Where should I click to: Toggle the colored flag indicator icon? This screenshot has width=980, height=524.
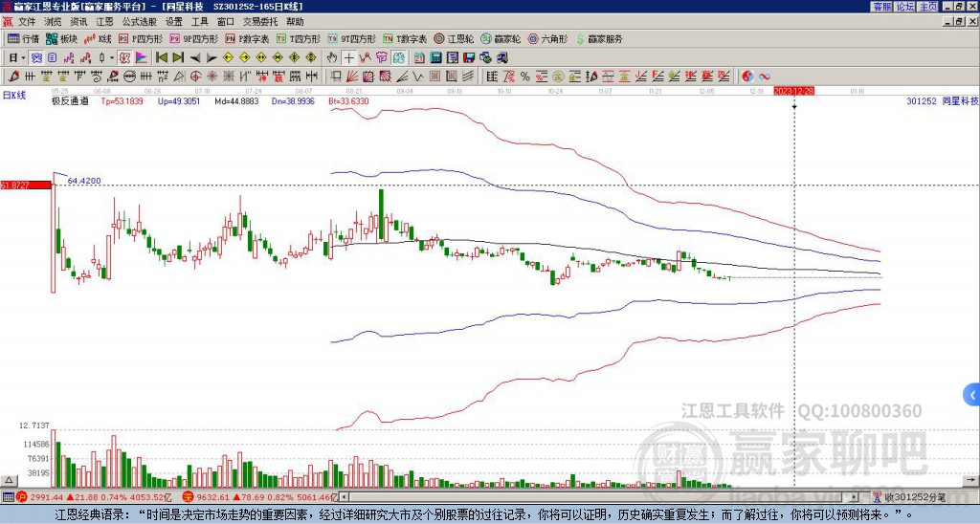(142, 57)
